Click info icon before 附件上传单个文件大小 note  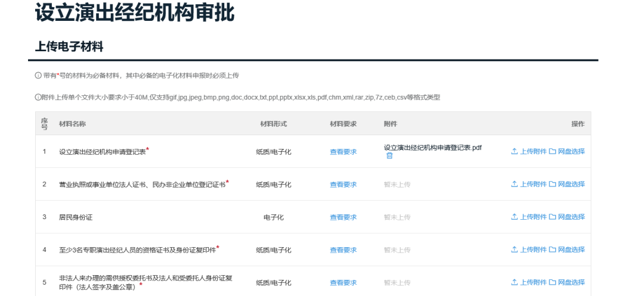(38, 98)
